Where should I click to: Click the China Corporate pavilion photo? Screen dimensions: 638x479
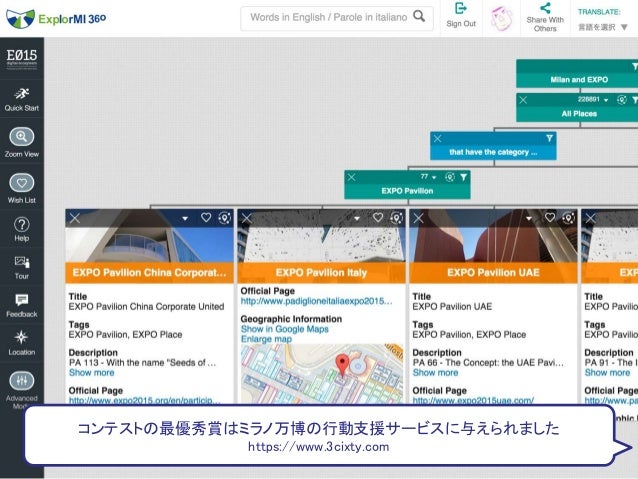pyautogui.click(x=149, y=244)
